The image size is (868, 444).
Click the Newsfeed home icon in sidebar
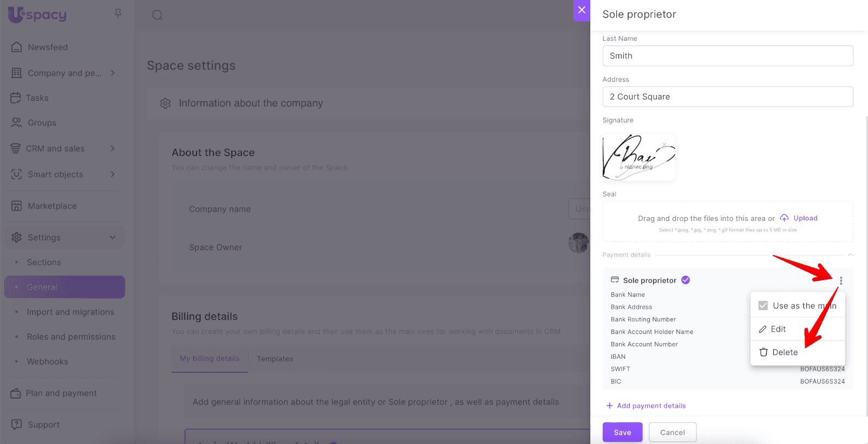[x=17, y=47]
